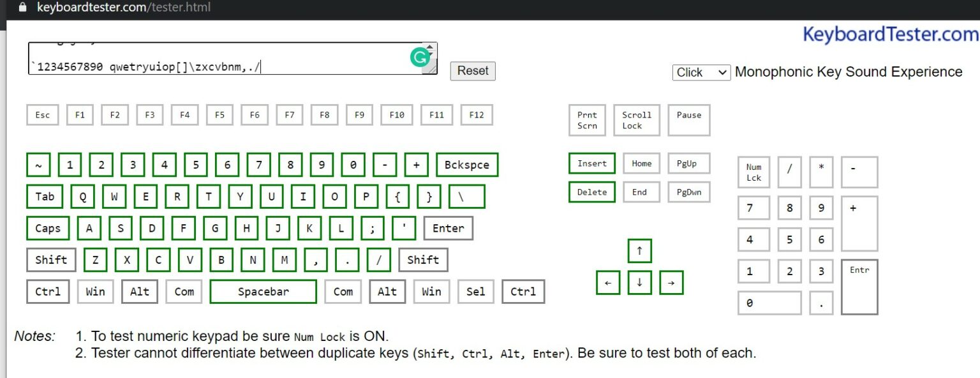Open the Click key sound dropdown
980x378 pixels.
tap(701, 72)
